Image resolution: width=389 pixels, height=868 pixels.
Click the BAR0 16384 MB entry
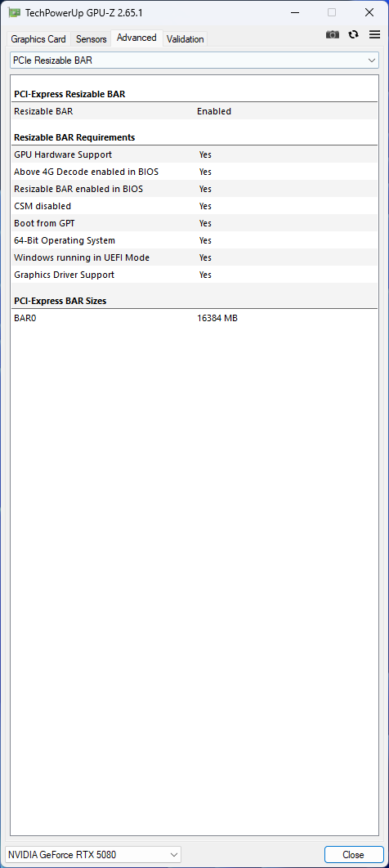click(194, 318)
